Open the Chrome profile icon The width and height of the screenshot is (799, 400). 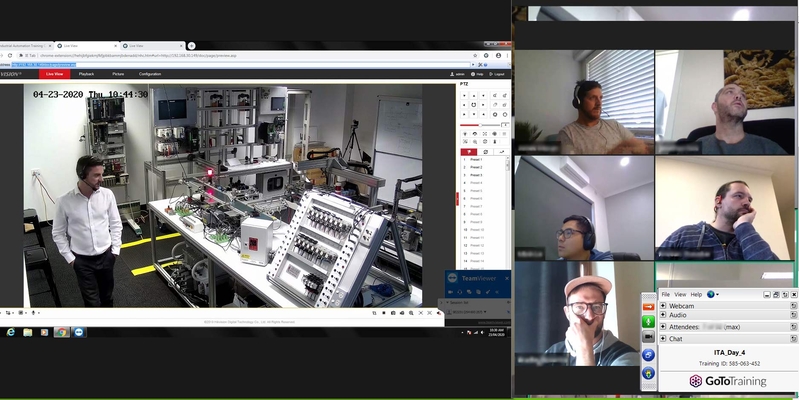tap(498, 56)
